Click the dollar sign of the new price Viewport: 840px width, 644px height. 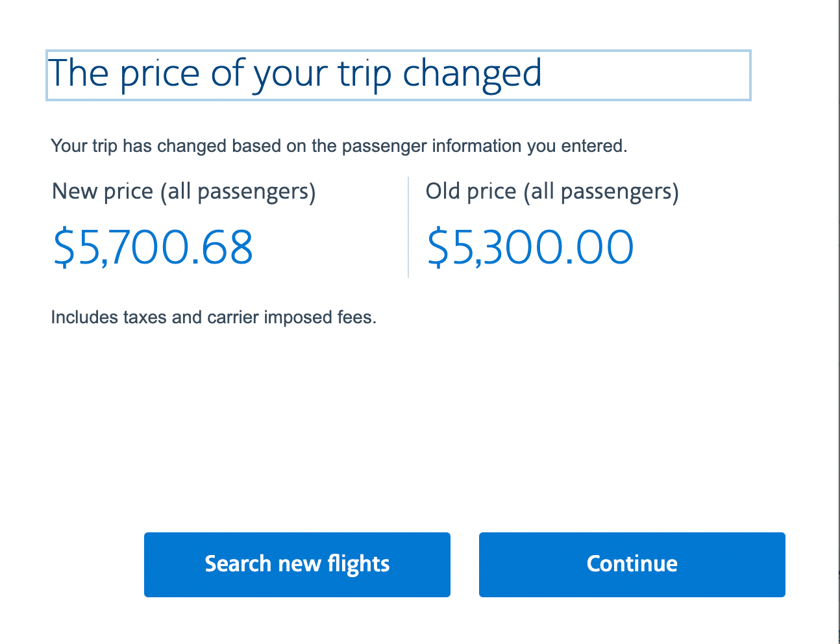65,248
